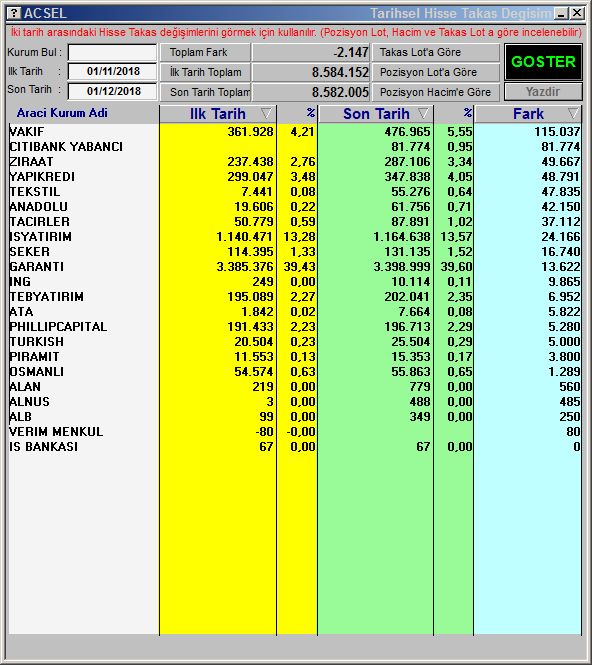Click the Ilk Tarih date field
Image resolution: width=592 pixels, height=665 pixels.
(x=112, y=71)
